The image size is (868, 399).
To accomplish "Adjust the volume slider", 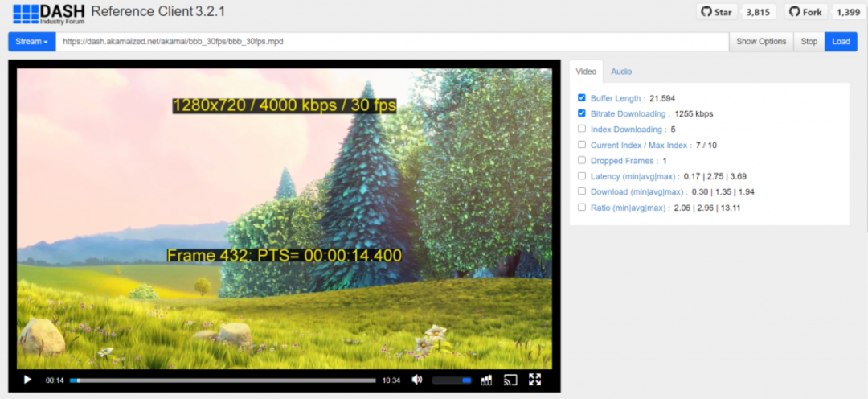I will 451,380.
